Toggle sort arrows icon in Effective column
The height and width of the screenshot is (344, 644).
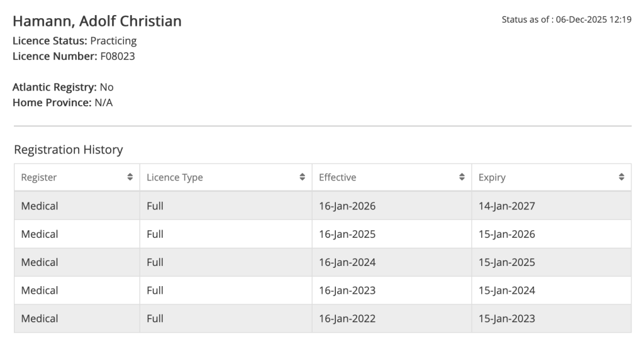pyautogui.click(x=462, y=177)
